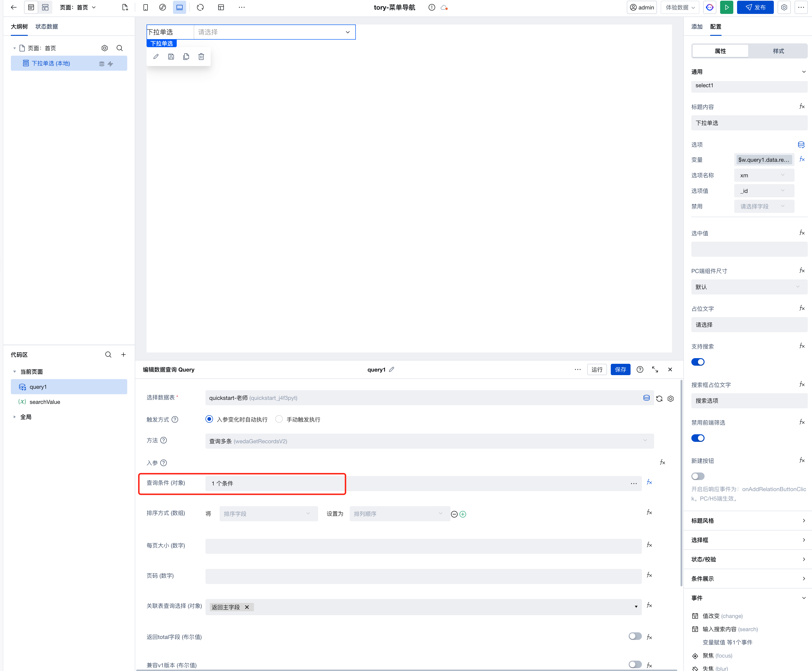812x671 pixels.
Task: Toggle the layout panel icon in toolbar
Action: click(45, 7)
